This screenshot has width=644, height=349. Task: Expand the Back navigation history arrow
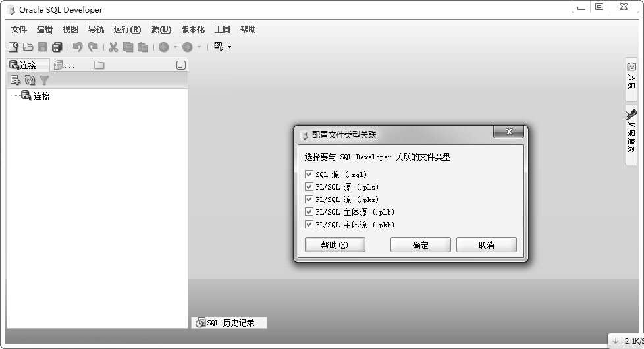click(x=175, y=47)
